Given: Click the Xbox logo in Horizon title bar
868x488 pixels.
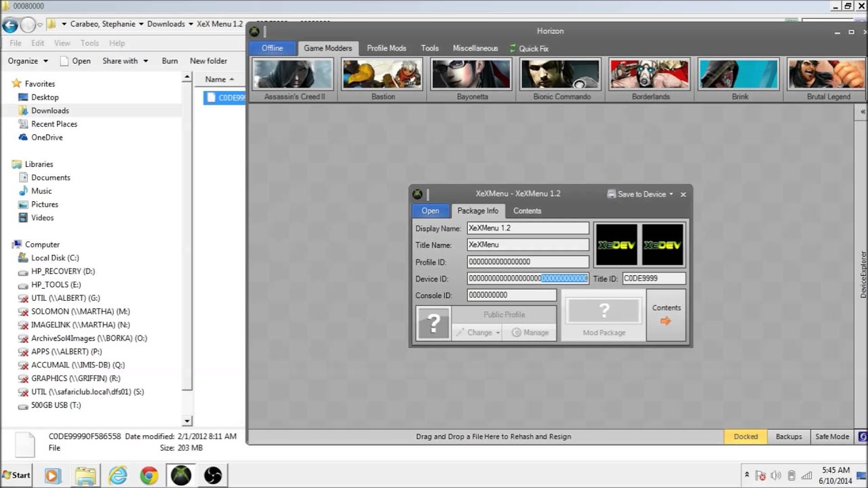Looking at the screenshot, I should pyautogui.click(x=254, y=31).
